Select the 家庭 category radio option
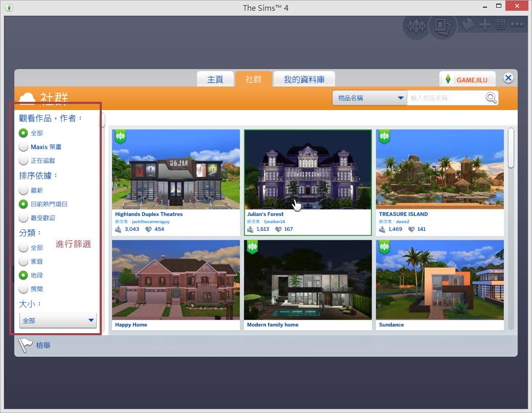This screenshot has width=532, height=413. coord(23,262)
